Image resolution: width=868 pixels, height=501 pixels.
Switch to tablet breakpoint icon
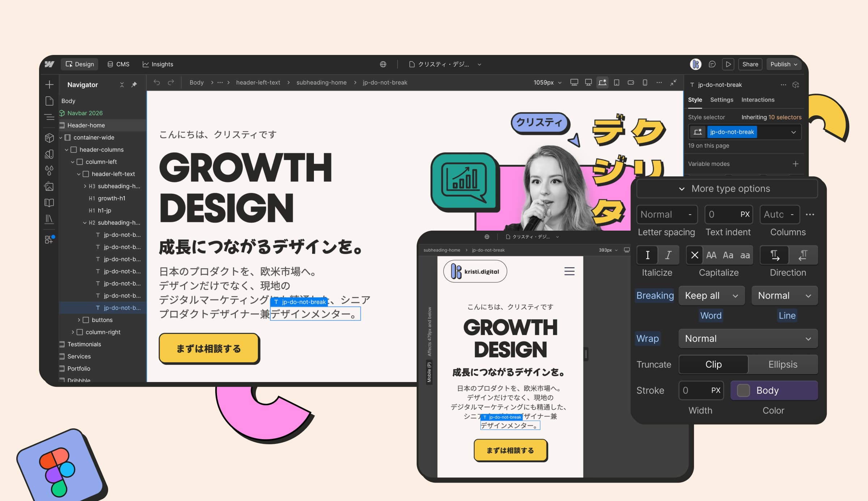coord(617,82)
